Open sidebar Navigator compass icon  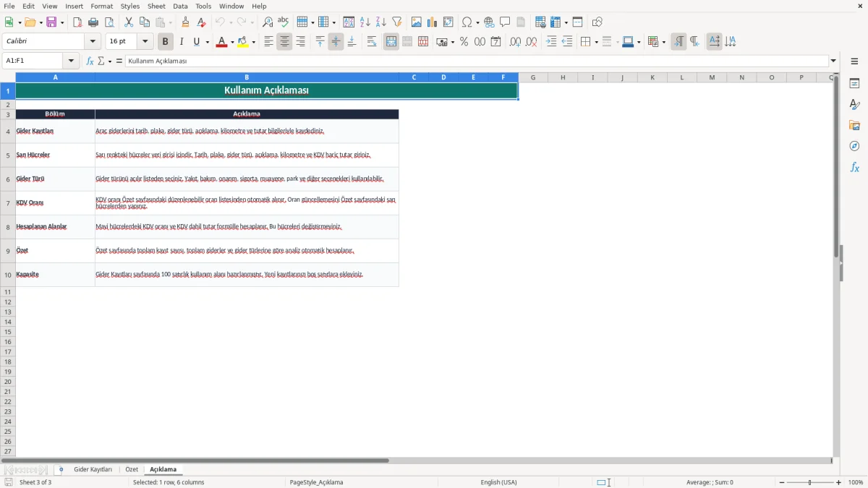click(854, 147)
